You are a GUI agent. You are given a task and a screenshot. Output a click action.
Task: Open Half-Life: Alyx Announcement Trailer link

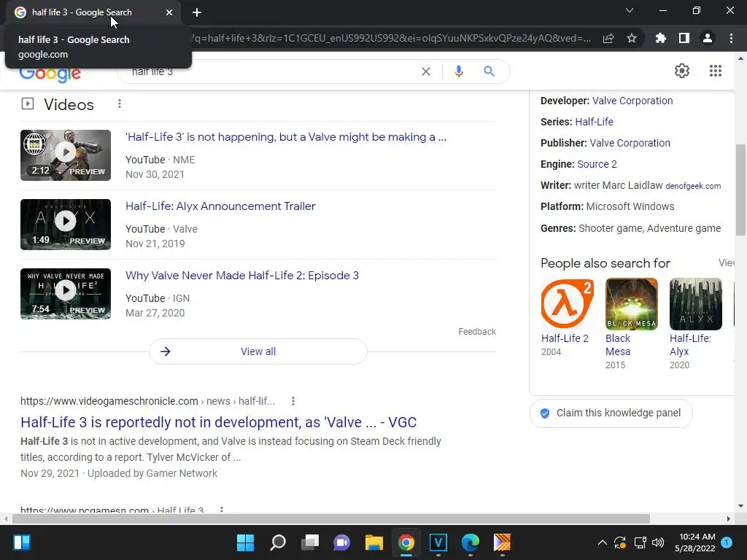point(220,206)
